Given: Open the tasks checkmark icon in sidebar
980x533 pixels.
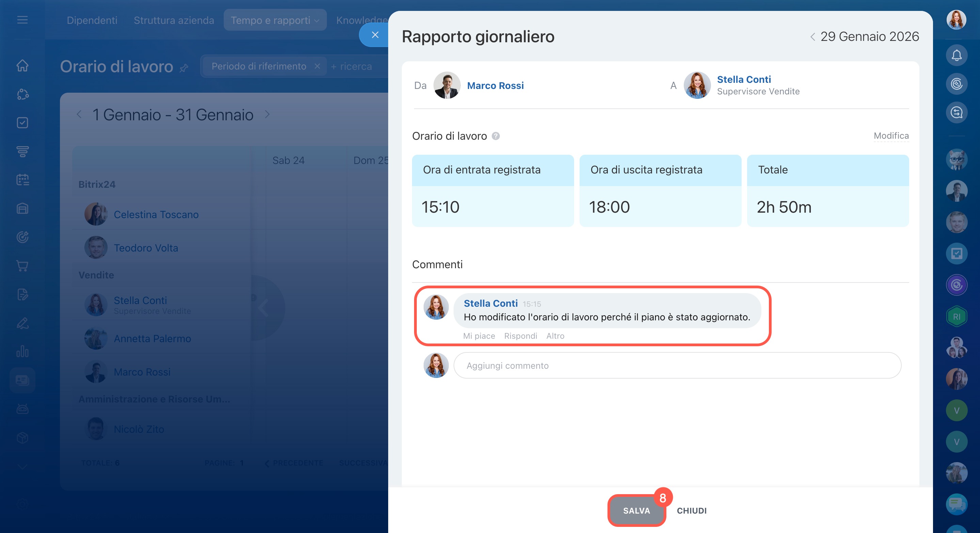Looking at the screenshot, I should click(22, 123).
